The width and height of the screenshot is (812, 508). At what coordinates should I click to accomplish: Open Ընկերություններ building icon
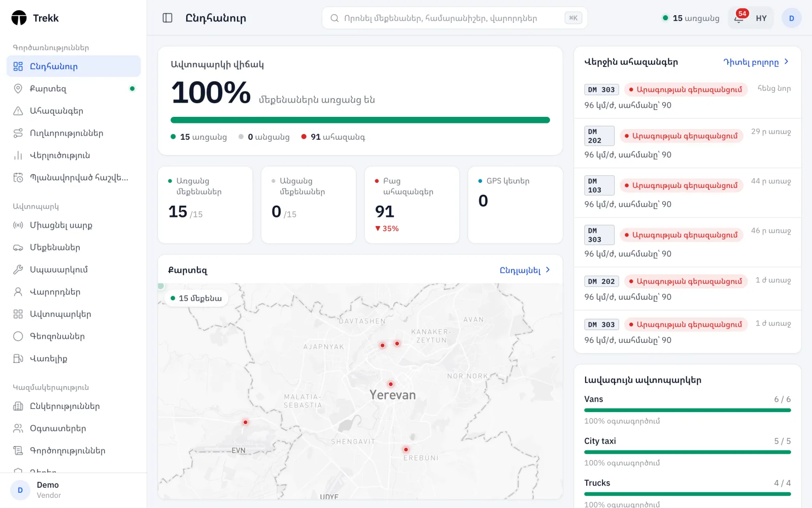(x=18, y=406)
